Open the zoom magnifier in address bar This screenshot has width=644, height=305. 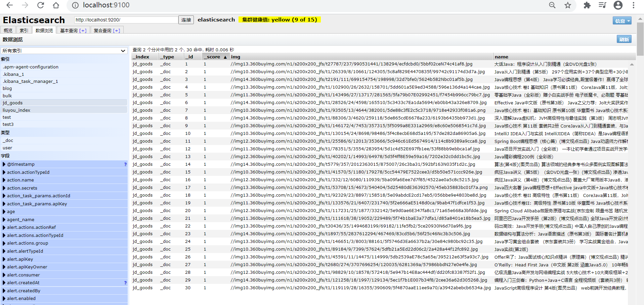(552, 5)
